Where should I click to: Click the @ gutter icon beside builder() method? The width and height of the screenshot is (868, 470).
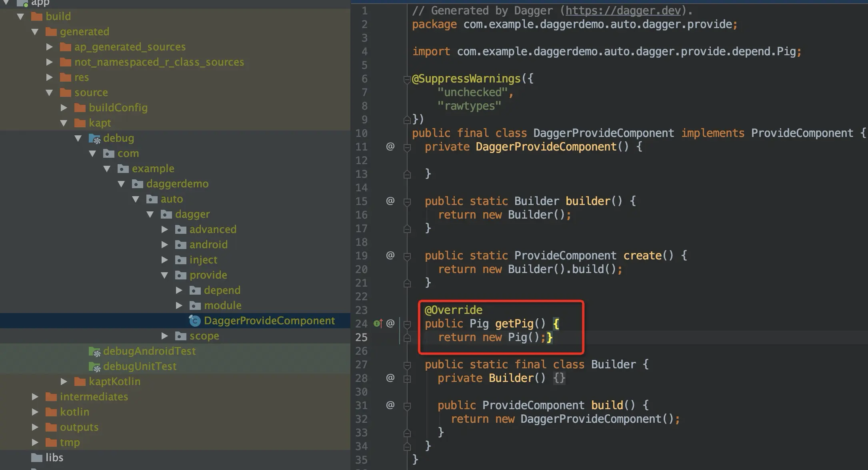pos(390,201)
